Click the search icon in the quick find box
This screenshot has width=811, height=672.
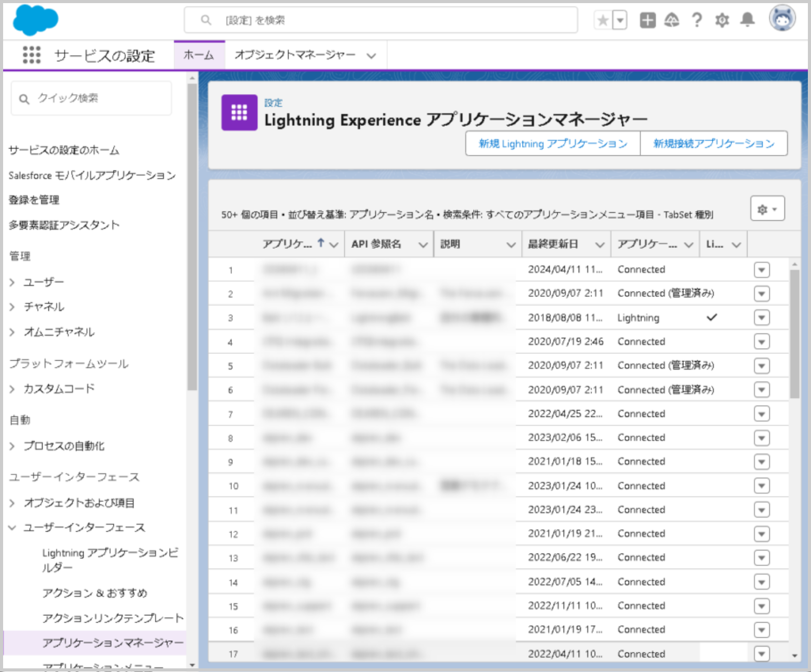(x=24, y=98)
